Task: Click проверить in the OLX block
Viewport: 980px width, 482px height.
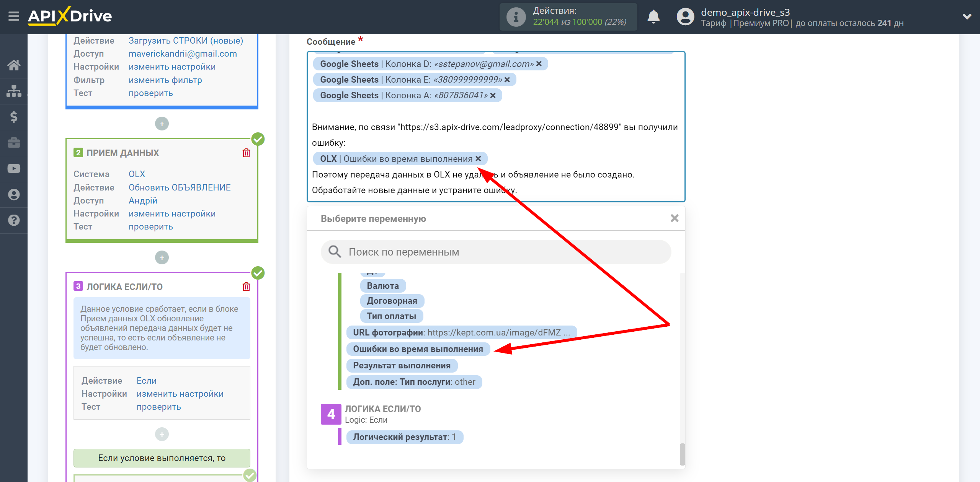Action: (x=150, y=226)
